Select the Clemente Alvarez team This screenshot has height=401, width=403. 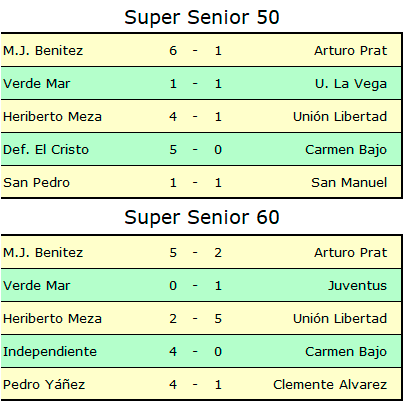pyautogui.click(x=330, y=385)
